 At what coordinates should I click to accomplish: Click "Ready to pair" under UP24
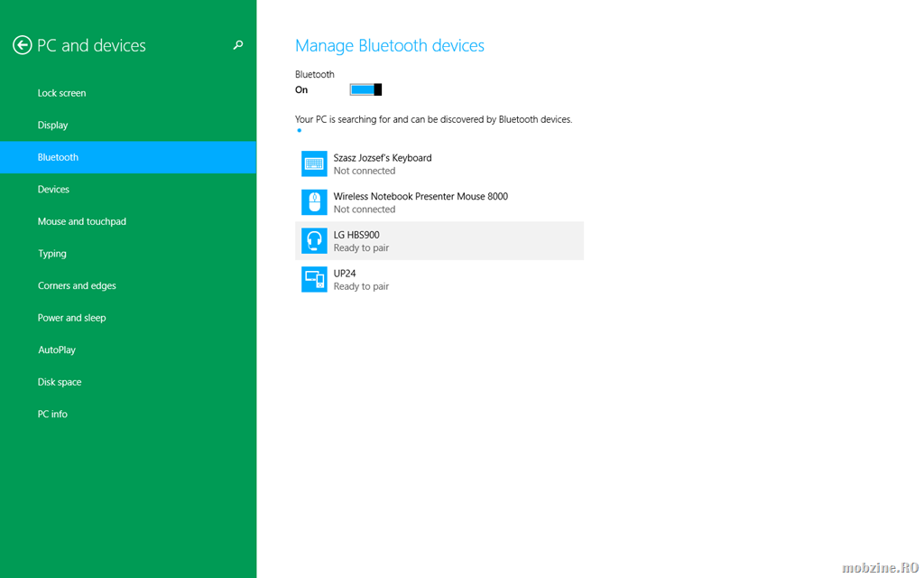coord(361,286)
